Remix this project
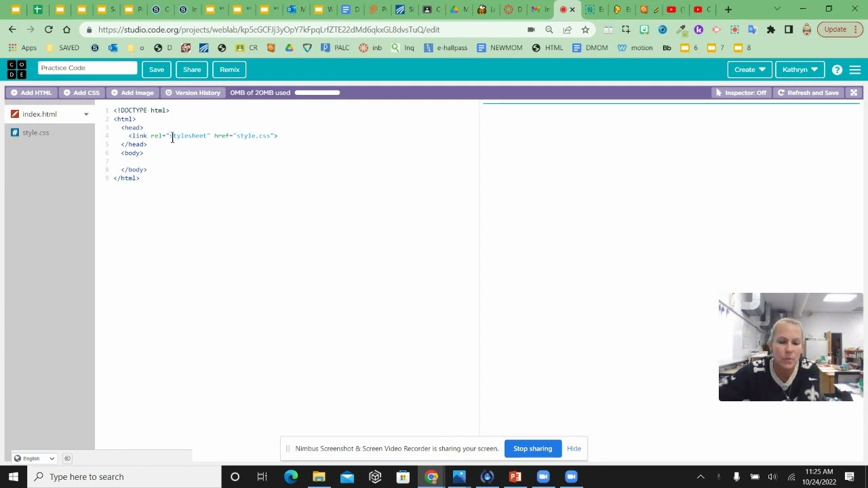This screenshot has width=868, height=488. pyautogui.click(x=229, y=69)
